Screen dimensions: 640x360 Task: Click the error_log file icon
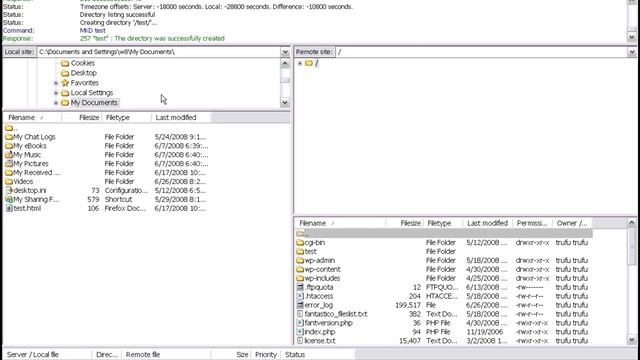point(300,305)
